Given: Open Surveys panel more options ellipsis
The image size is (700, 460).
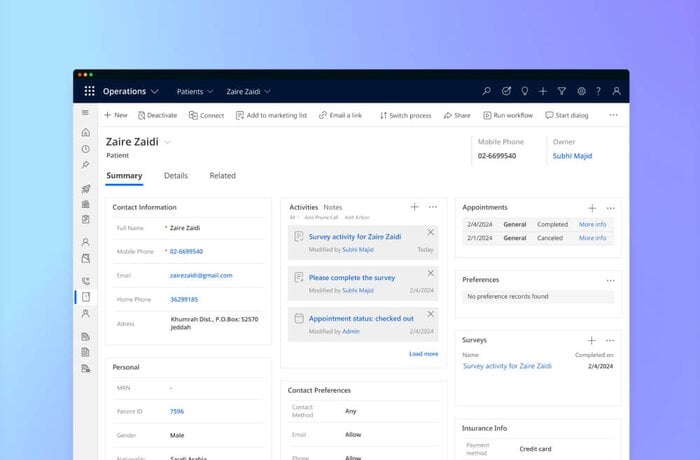Looking at the screenshot, I should (610, 341).
